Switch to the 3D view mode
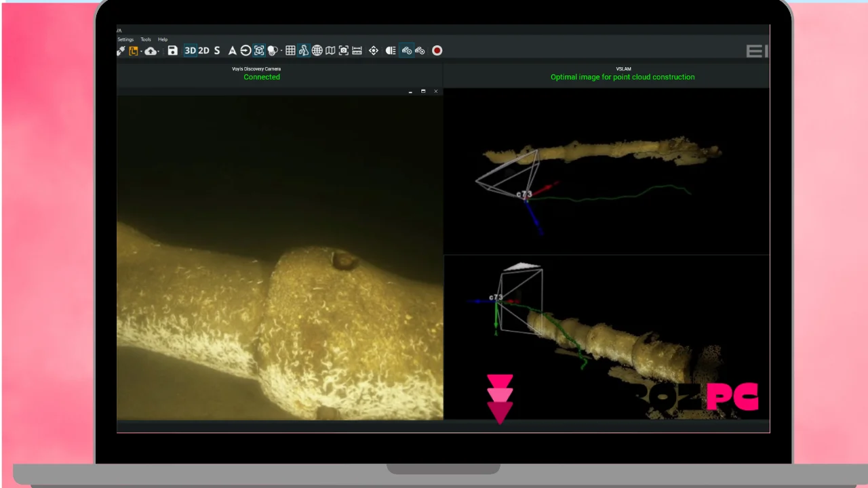This screenshot has width=868, height=488. tap(190, 51)
